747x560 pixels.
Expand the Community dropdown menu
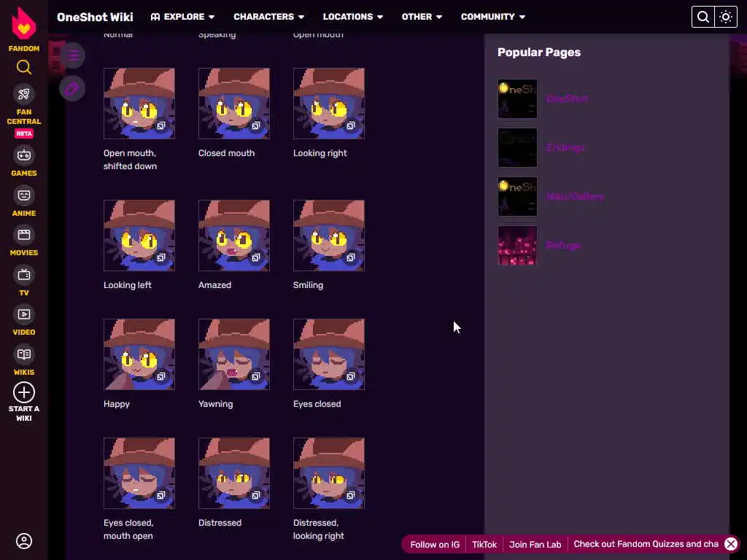(493, 17)
